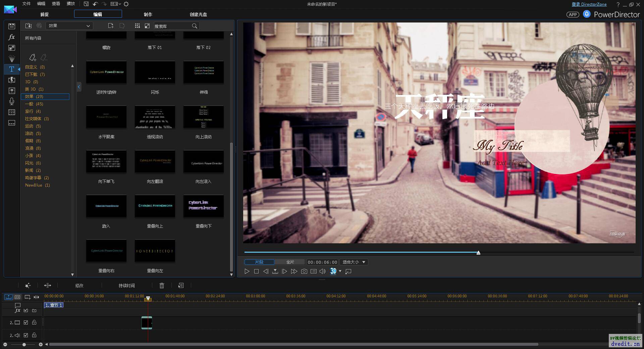This screenshot has width=644, height=349.
Task: Switch to the 制作 tab
Action: click(x=148, y=14)
